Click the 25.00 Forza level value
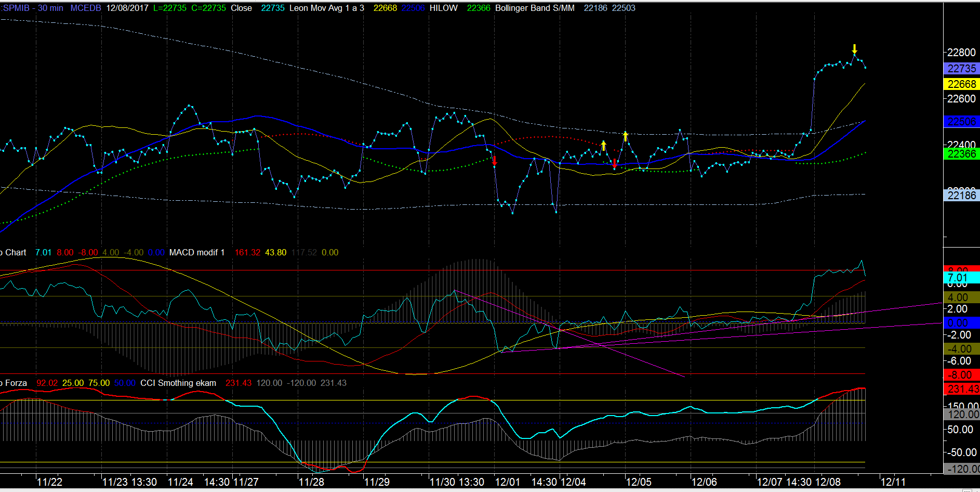 click(73, 383)
